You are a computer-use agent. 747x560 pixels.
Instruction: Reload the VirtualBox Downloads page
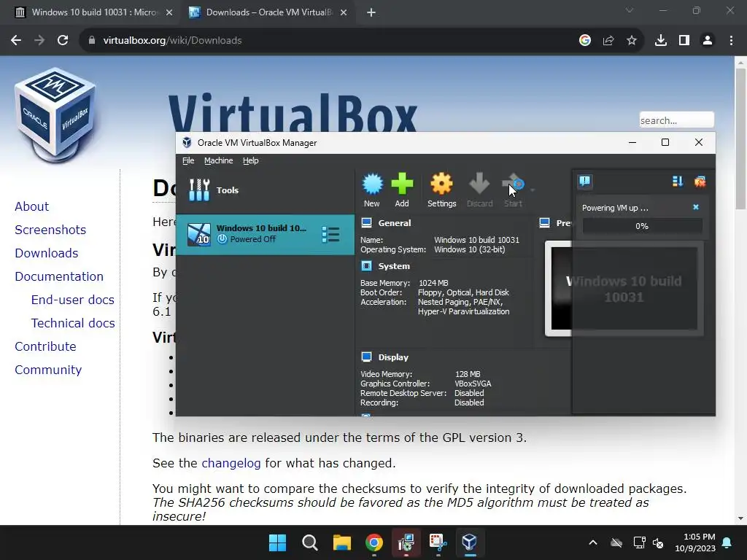click(x=63, y=41)
